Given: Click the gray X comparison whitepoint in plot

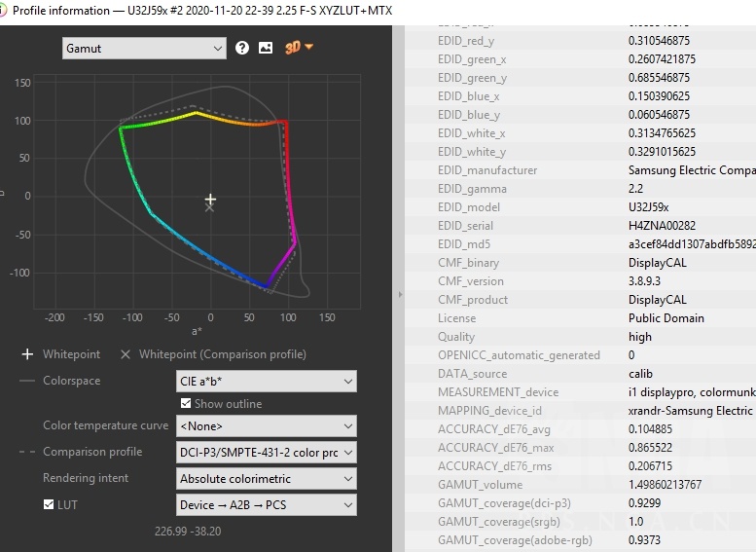Looking at the screenshot, I should [209, 207].
